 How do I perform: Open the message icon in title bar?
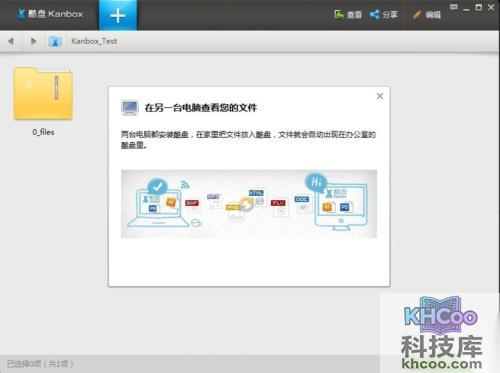[454, 7]
